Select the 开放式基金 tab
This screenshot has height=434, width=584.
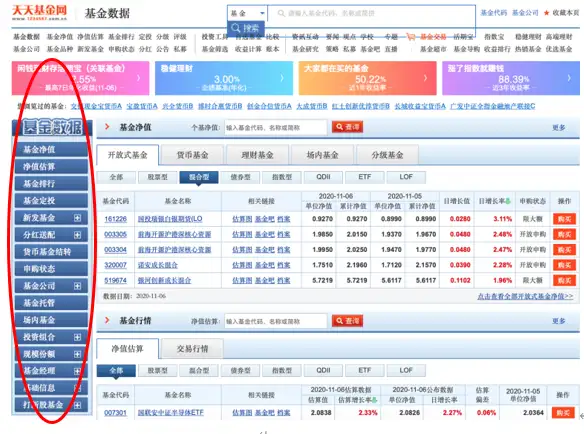(128, 155)
